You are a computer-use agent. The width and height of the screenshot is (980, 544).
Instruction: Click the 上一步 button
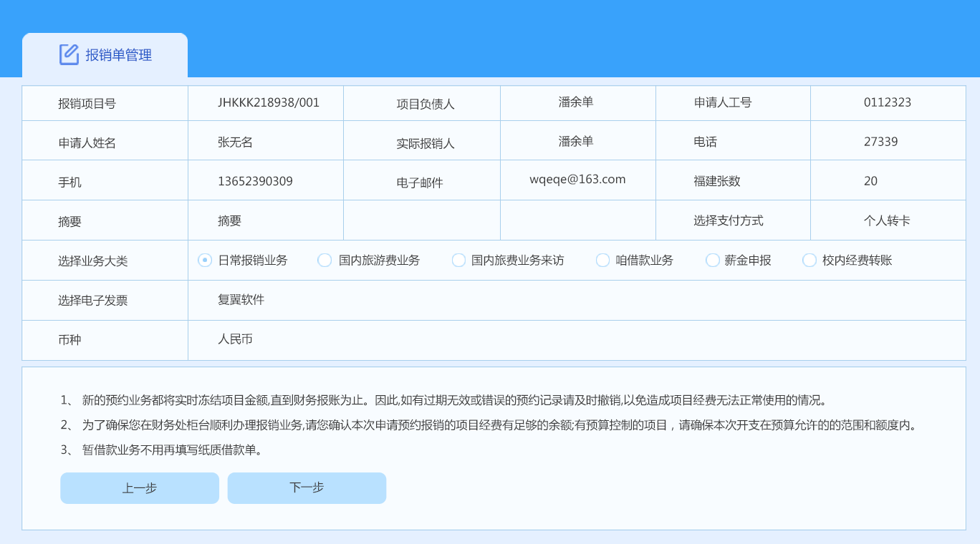(x=140, y=488)
